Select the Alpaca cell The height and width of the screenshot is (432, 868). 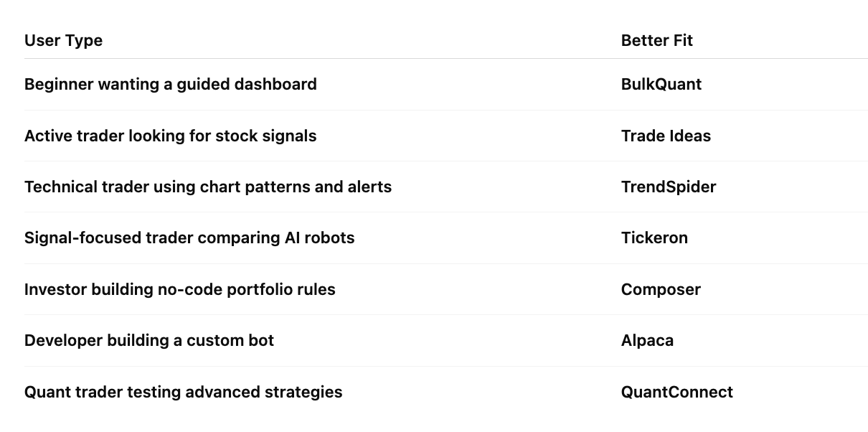point(647,341)
